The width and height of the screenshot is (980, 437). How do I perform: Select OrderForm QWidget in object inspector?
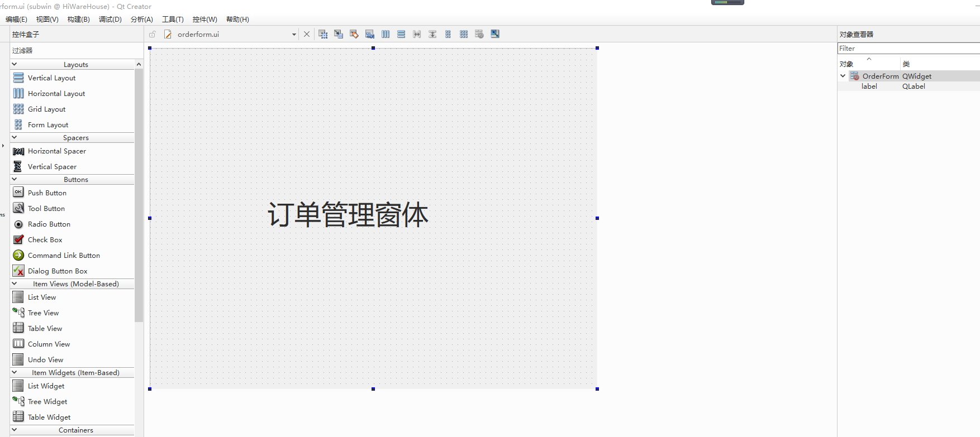point(908,76)
